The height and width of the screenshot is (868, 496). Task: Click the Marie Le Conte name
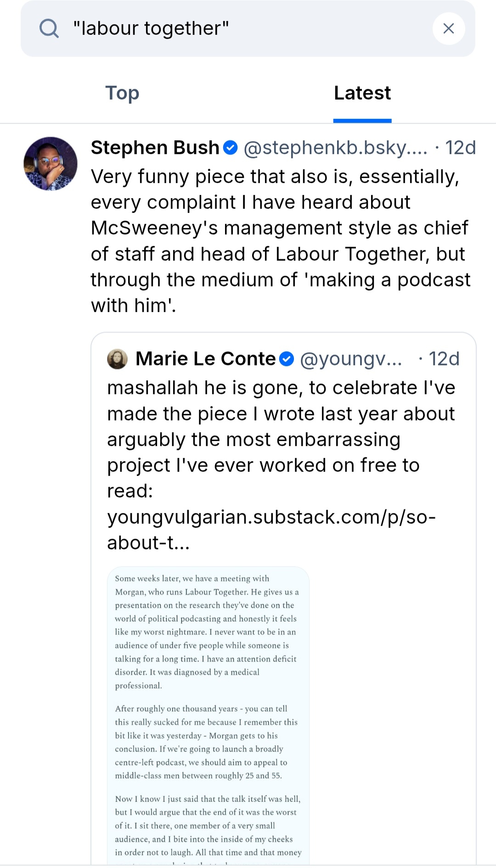pyautogui.click(x=205, y=359)
